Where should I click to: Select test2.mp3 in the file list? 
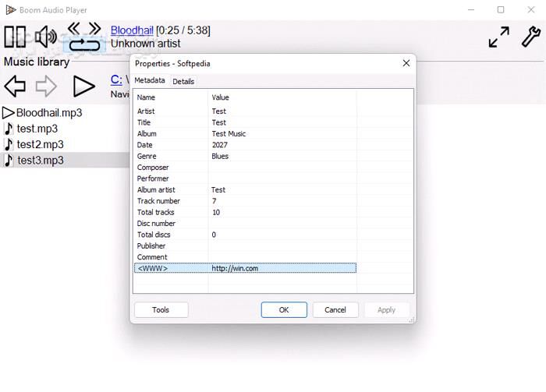(x=40, y=144)
